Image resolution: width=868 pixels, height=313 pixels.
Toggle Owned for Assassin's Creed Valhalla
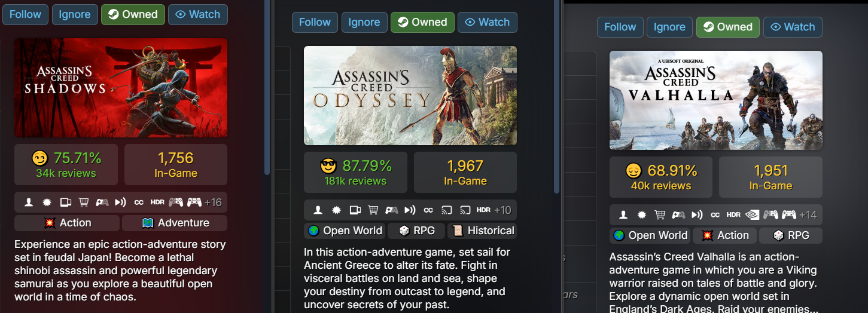tap(728, 27)
